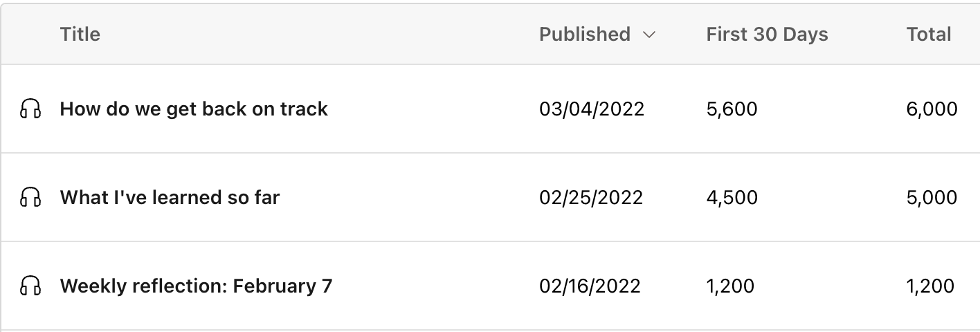Click the 1,200 total value for Weekly reflection
This screenshot has width=980, height=332.
click(930, 286)
